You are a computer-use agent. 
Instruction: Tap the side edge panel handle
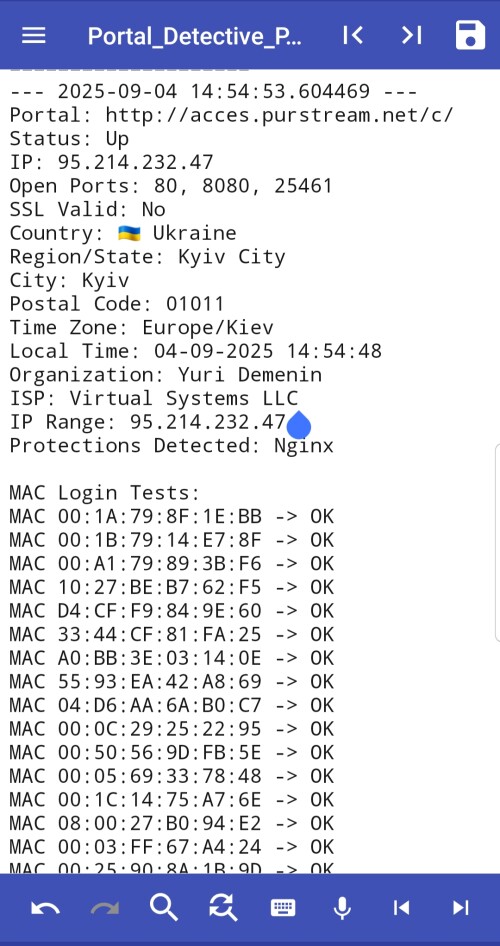pos(497,542)
